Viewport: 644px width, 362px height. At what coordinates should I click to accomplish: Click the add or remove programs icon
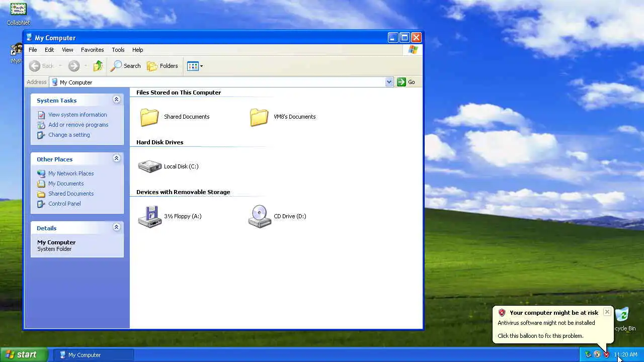click(41, 125)
